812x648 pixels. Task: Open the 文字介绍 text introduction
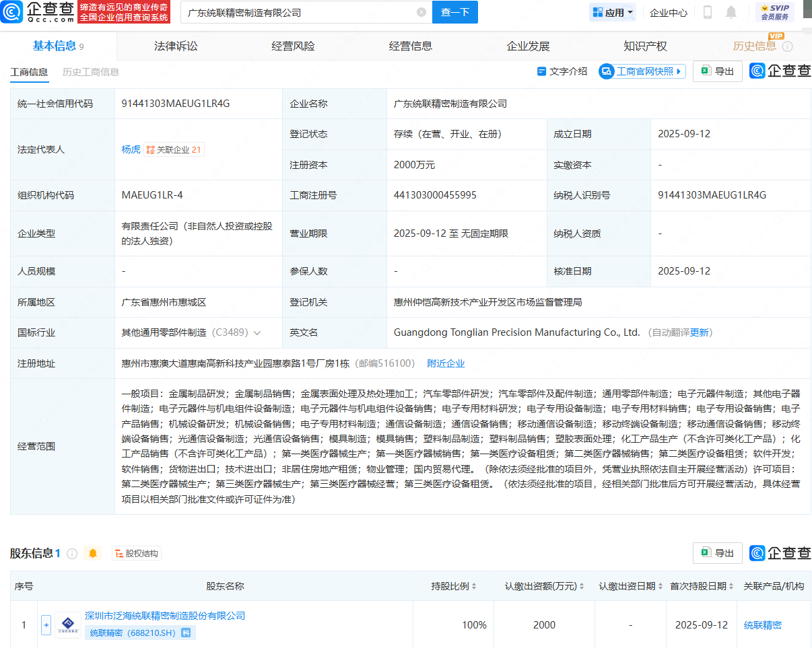click(562, 71)
